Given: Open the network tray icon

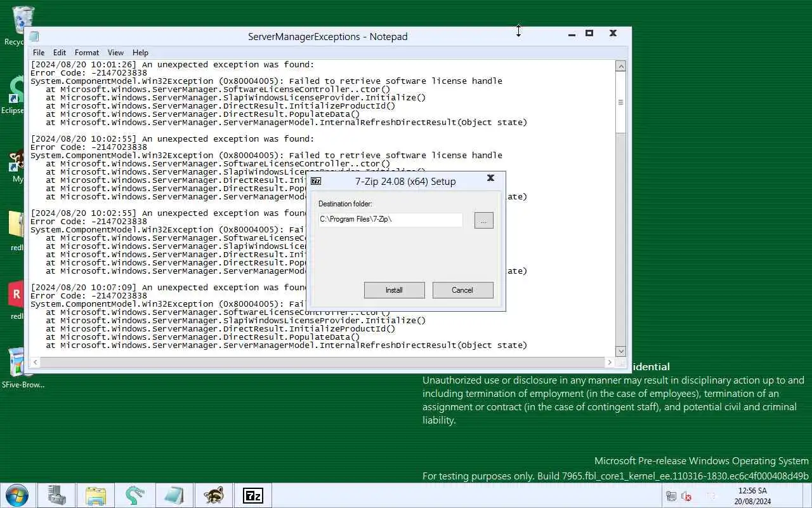Looking at the screenshot, I should [671, 496].
